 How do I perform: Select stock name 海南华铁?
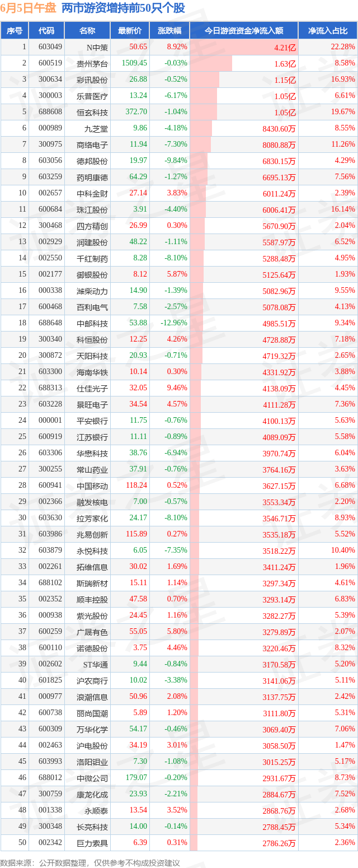(92, 372)
